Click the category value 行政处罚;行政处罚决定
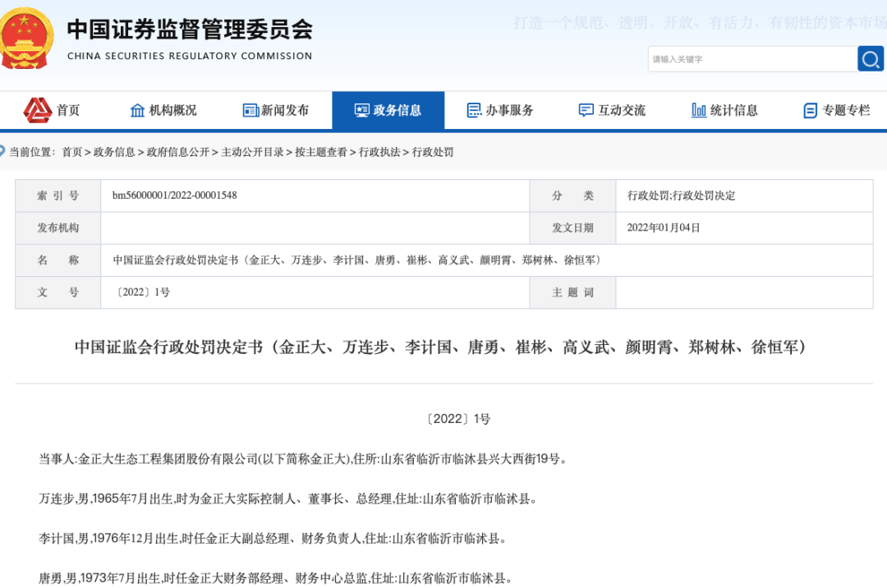The height and width of the screenshot is (588, 887). 681,195
